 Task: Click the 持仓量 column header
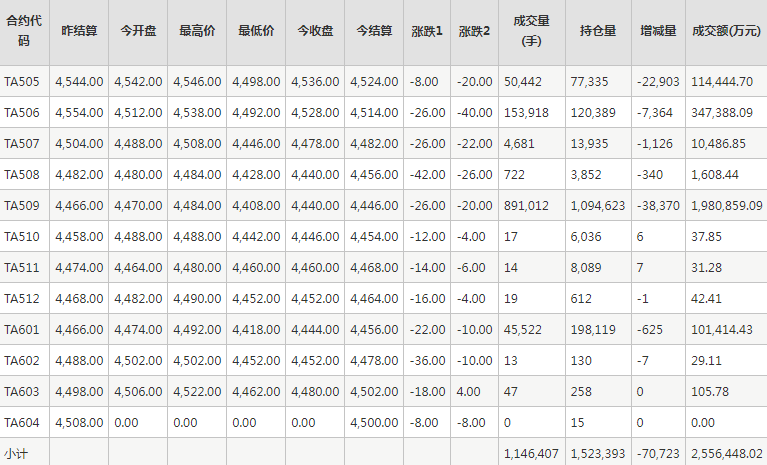point(598,31)
